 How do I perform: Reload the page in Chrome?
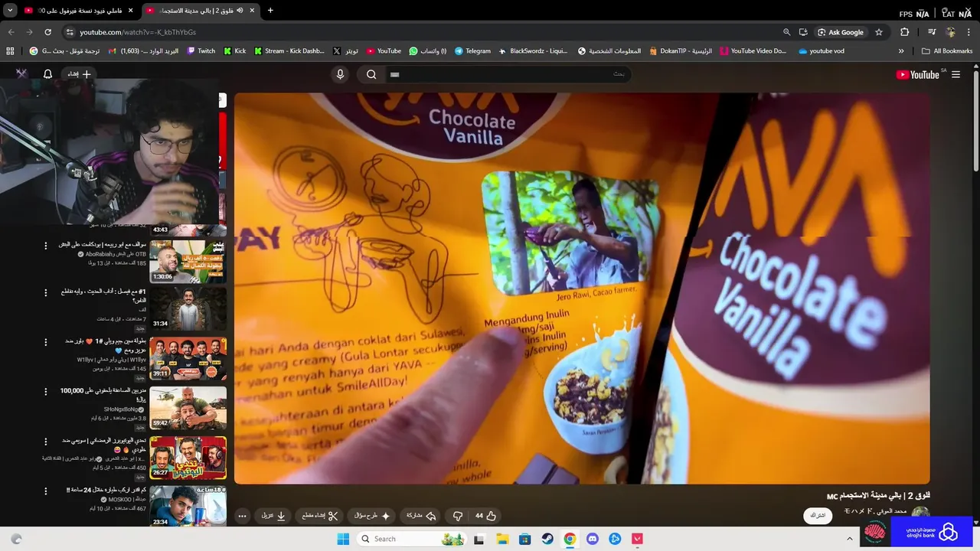pyautogui.click(x=47, y=32)
